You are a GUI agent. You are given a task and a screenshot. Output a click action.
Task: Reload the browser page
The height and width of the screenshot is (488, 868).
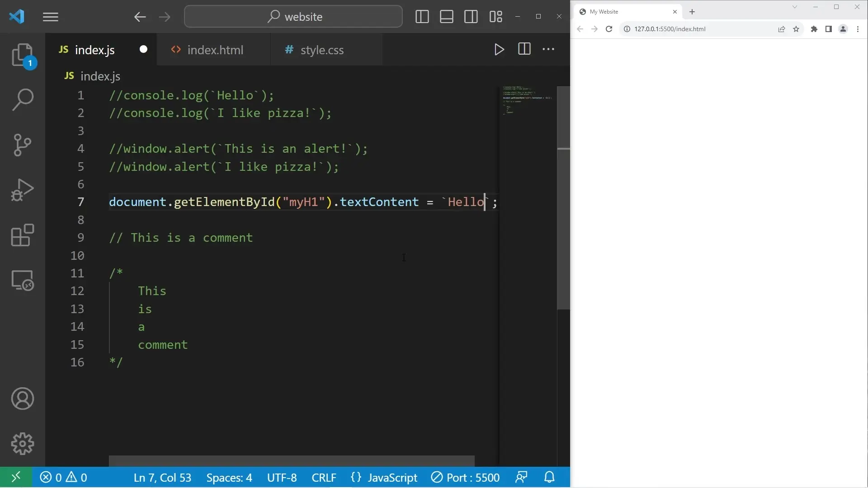pyautogui.click(x=609, y=29)
